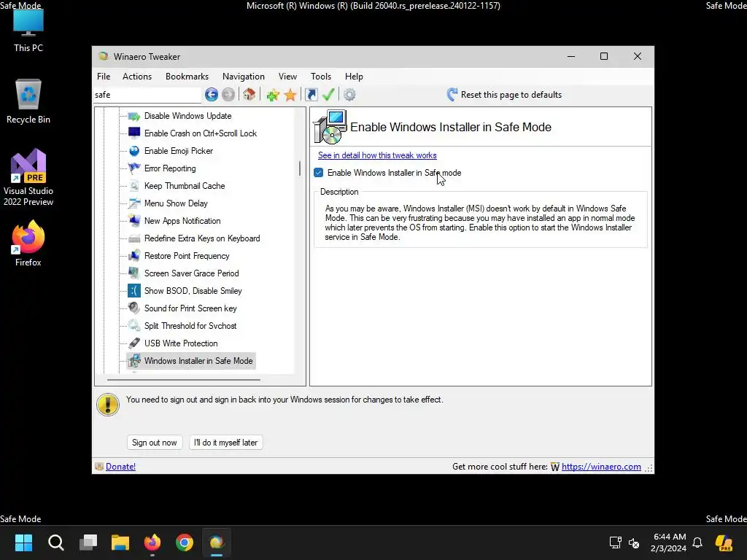Open the Actions menu

(x=137, y=76)
